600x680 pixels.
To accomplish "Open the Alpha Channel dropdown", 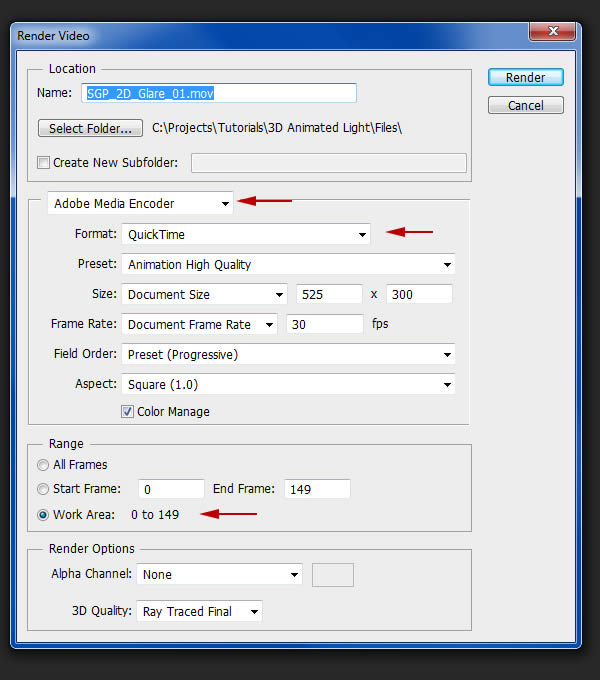I will pos(219,575).
